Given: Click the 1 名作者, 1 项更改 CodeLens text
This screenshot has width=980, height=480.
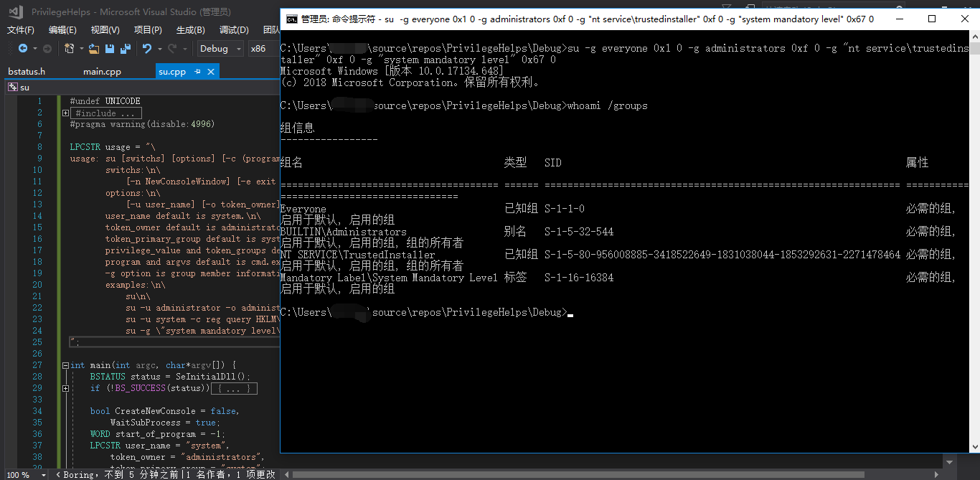Looking at the screenshot, I should tap(232, 474).
